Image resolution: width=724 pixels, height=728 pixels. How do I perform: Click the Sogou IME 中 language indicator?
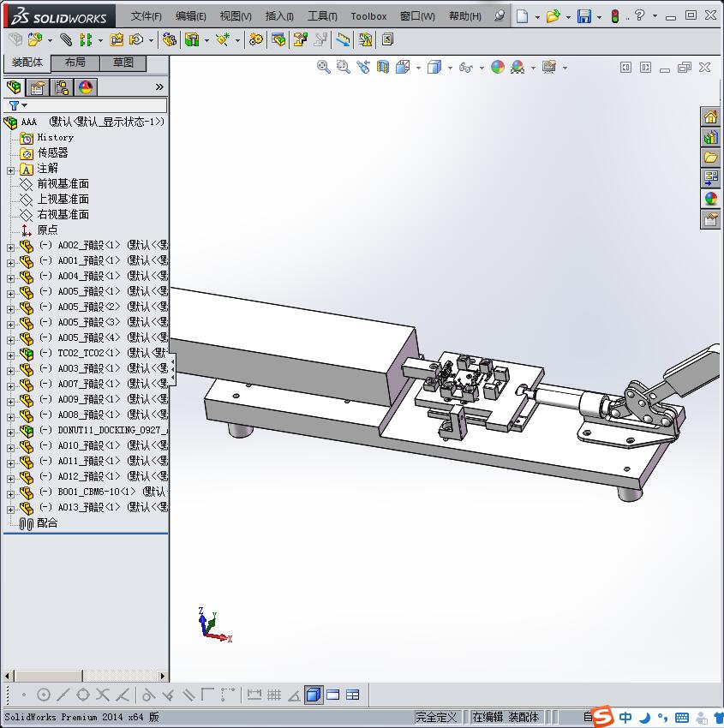pyautogui.click(x=625, y=718)
